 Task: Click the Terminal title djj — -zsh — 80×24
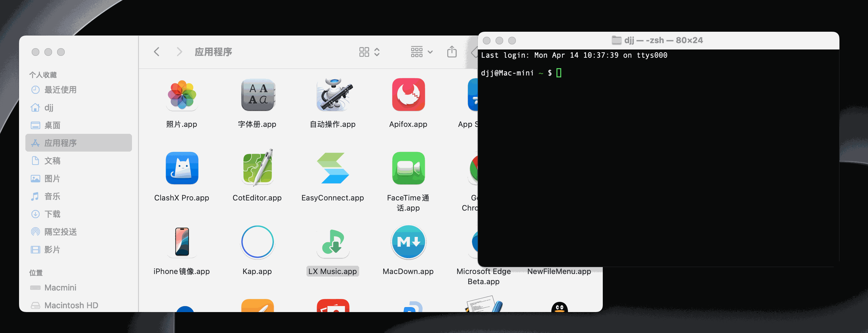663,40
